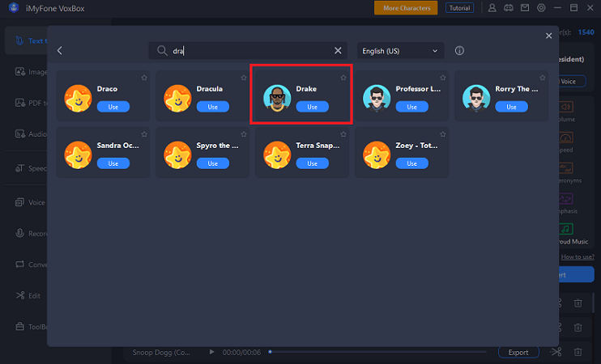Use the Spyro the ... voice

213,163
